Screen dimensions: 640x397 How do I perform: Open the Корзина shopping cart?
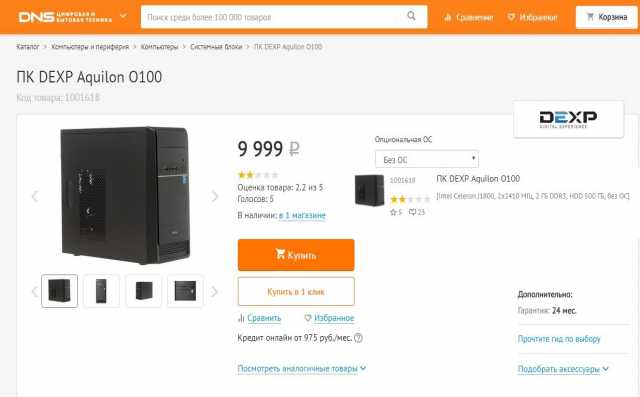pyautogui.click(x=606, y=17)
